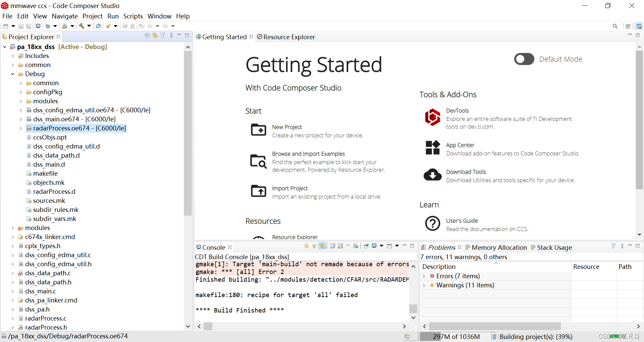
Task: Open Project Explorer view menu (three dots)
Action: coord(171,36)
